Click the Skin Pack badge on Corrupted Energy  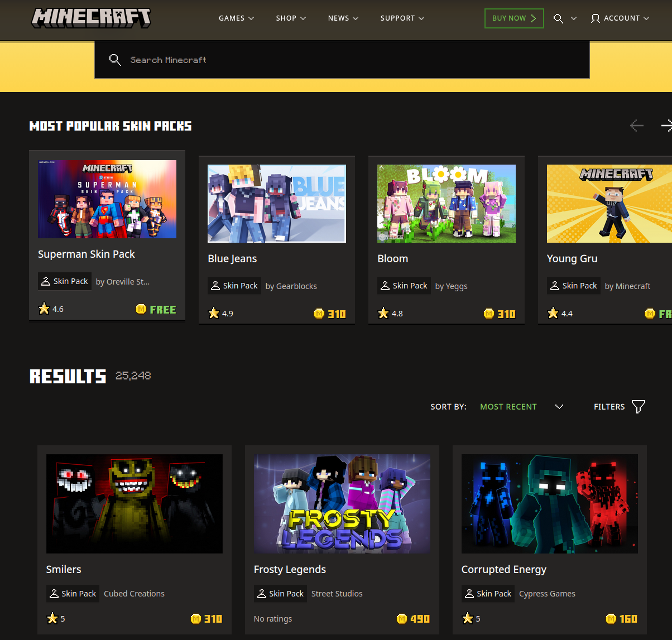(488, 593)
